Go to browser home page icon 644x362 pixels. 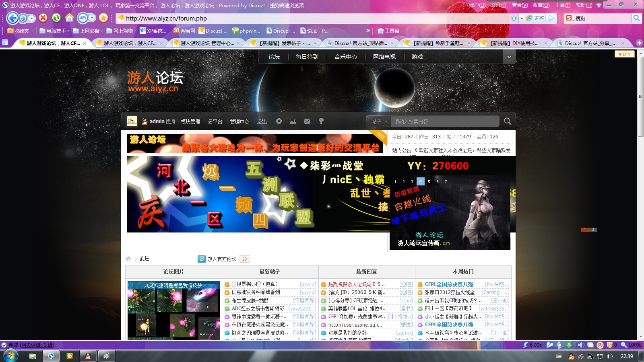69,18
